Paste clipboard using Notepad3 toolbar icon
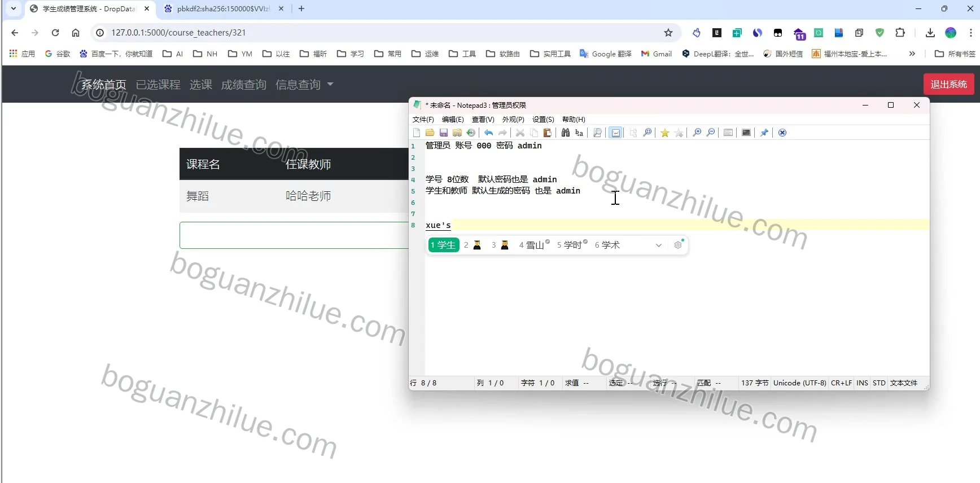Viewport: 980px width, 483px height. click(x=548, y=133)
